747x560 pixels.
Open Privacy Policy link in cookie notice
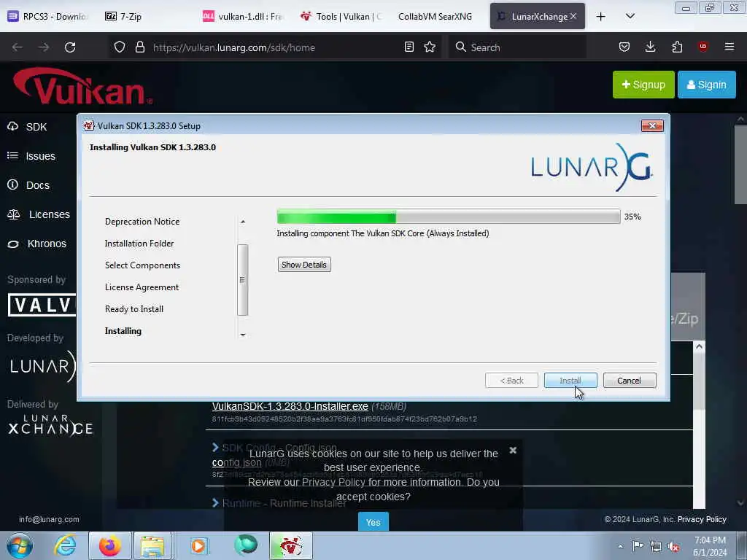tap(333, 482)
